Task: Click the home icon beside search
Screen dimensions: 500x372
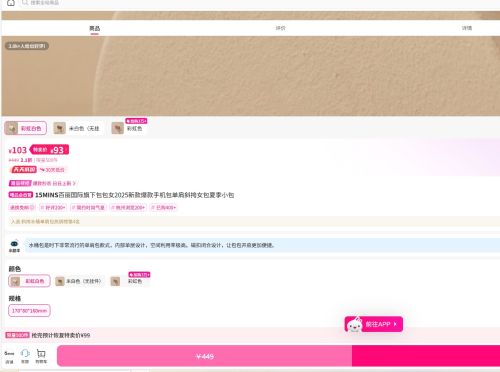Action: tap(11, 3)
